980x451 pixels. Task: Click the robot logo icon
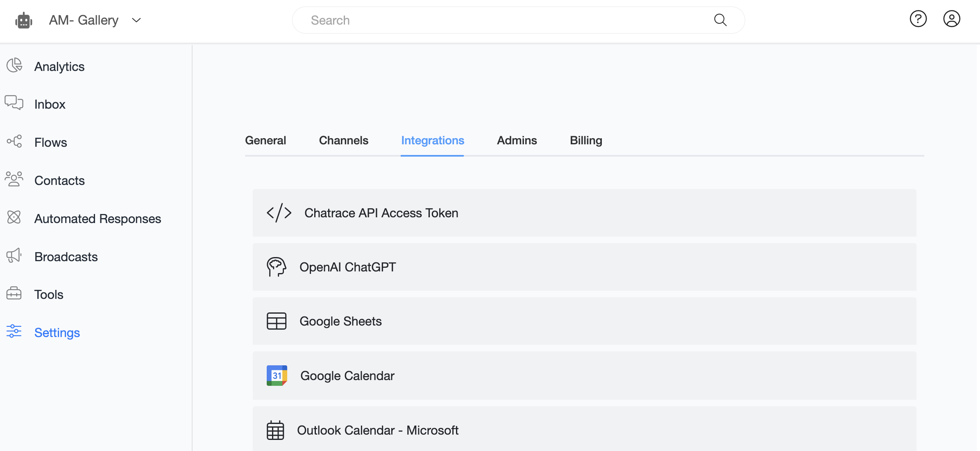[x=24, y=20]
